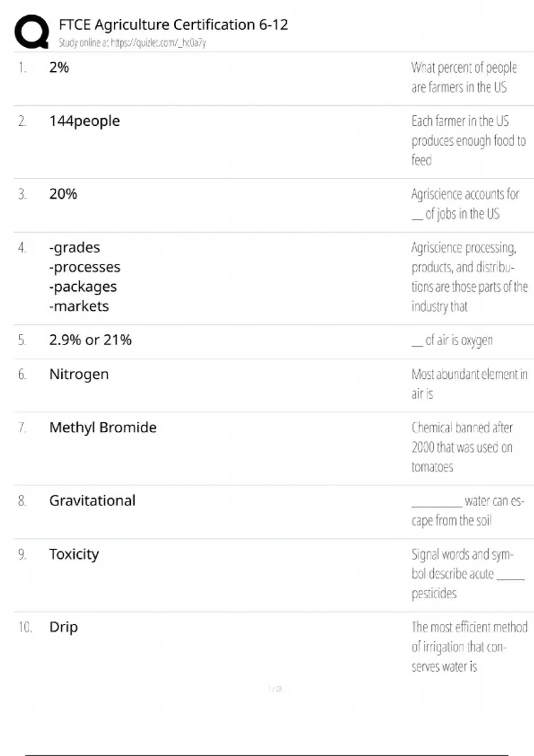Screen dimensions: 534x756
Task: Click the FTCE Agriculture Certification title
Action: [x=173, y=24]
